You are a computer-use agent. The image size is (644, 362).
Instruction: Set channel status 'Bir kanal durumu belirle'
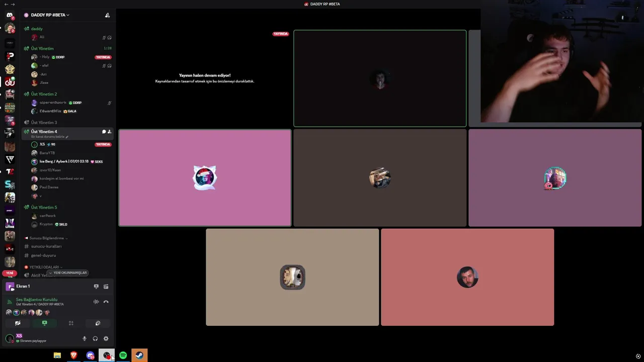tap(49, 137)
